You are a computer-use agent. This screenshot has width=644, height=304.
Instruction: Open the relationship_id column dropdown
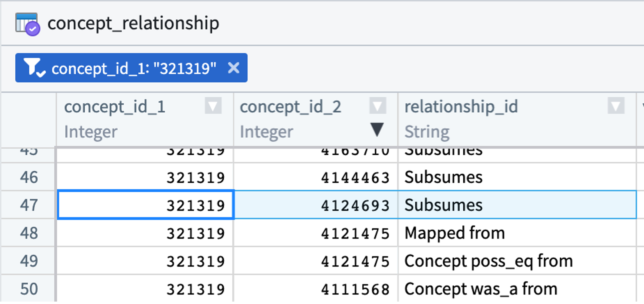pyautogui.click(x=615, y=106)
